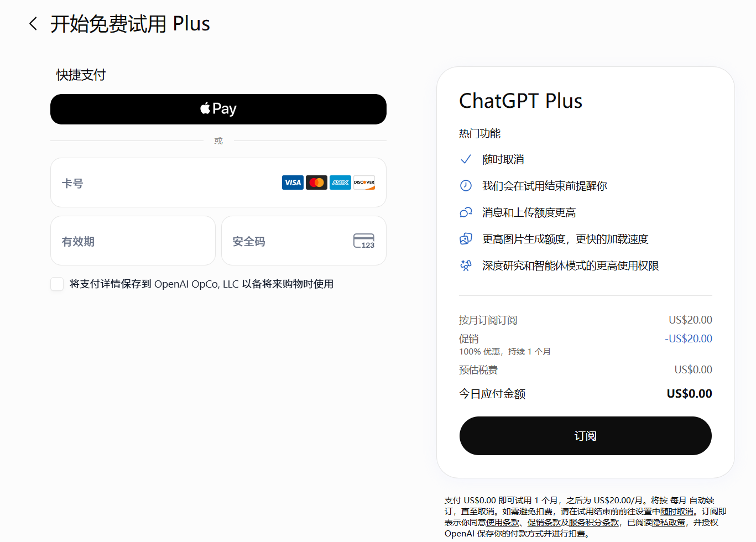The height and width of the screenshot is (542, 756).
Task: Click the 快捷支付 section label
Action: [x=81, y=75]
